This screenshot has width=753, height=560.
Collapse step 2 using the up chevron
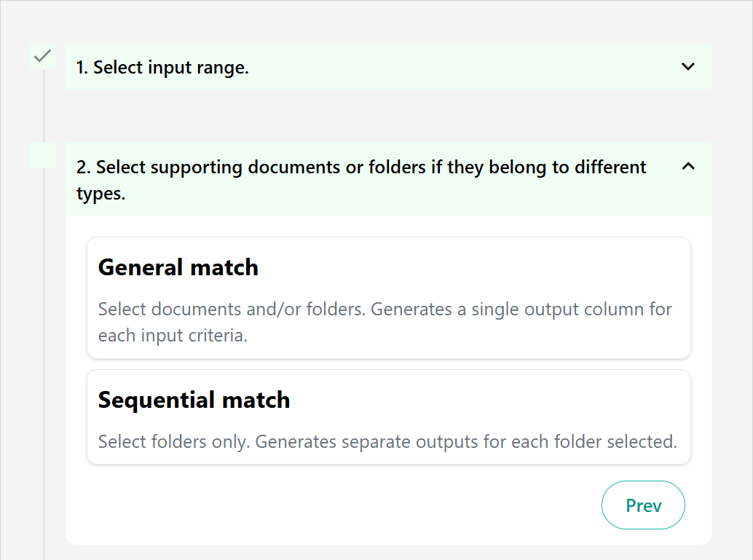(x=687, y=167)
